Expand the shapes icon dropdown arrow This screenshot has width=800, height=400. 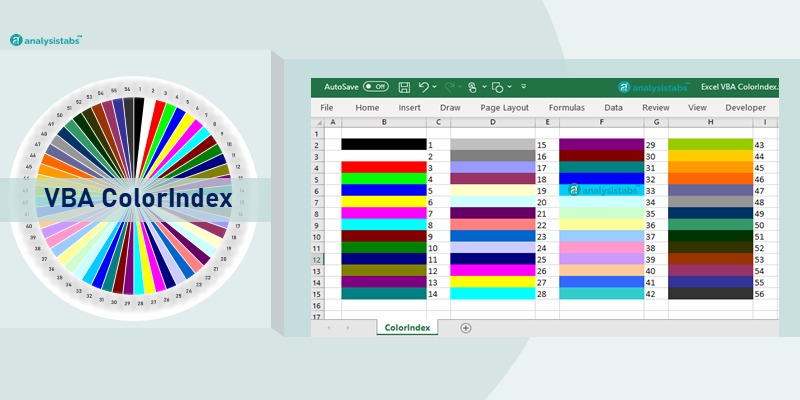510,87
